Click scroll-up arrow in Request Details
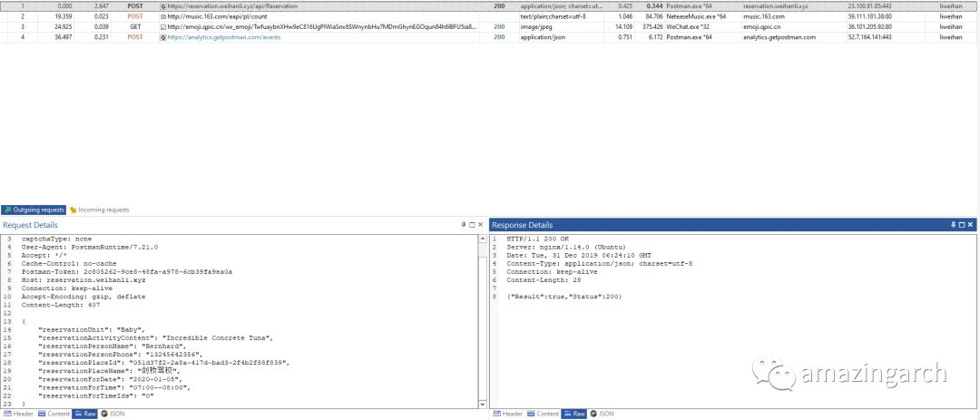 [483, 239]
